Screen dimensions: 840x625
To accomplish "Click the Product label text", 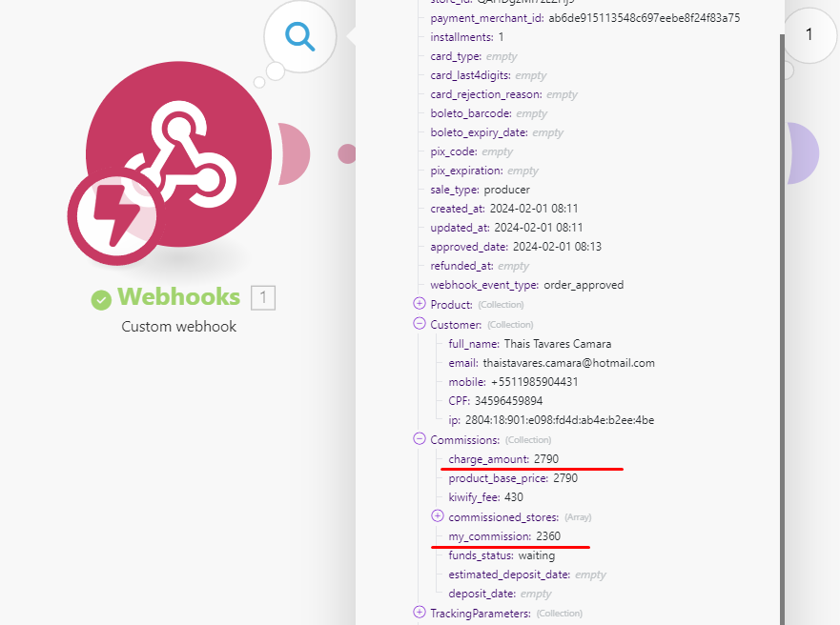I will tap(452, 305).
